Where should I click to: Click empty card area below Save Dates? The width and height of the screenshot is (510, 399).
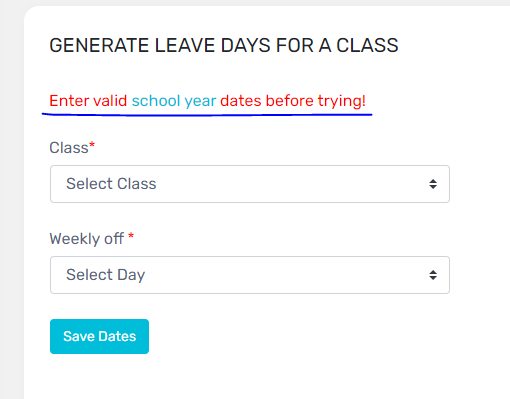coord(267,377)
